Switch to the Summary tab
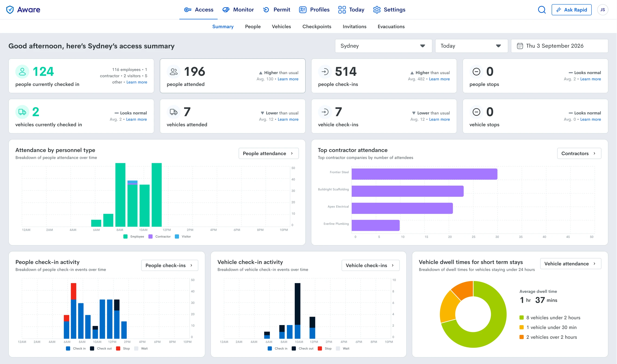 pyautogui.click(x=223, y=26)
